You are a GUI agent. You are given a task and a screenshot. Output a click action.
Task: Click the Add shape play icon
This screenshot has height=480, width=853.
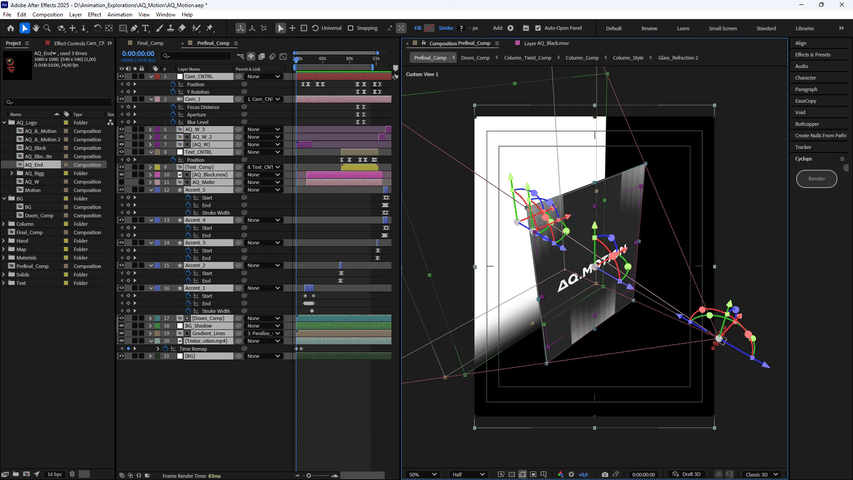(510, 28)
